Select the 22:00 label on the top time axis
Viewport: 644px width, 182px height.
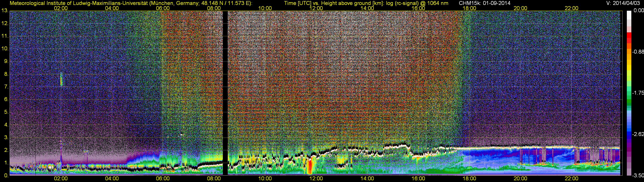[571, 8]
